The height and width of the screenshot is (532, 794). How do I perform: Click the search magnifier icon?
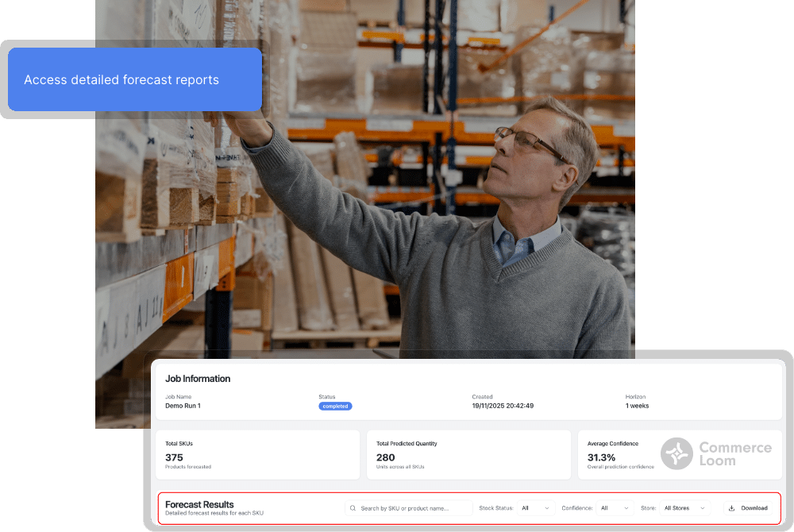pos(353,508)
